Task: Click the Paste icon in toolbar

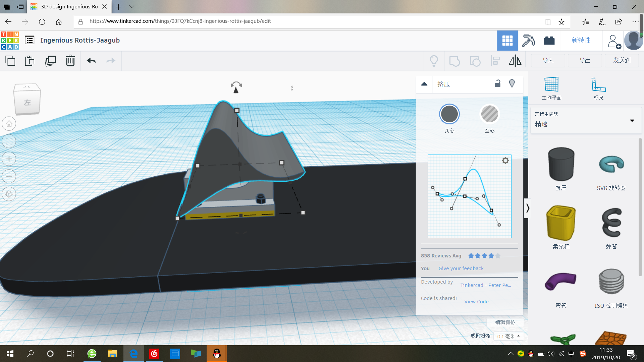Action: [30, 61]
